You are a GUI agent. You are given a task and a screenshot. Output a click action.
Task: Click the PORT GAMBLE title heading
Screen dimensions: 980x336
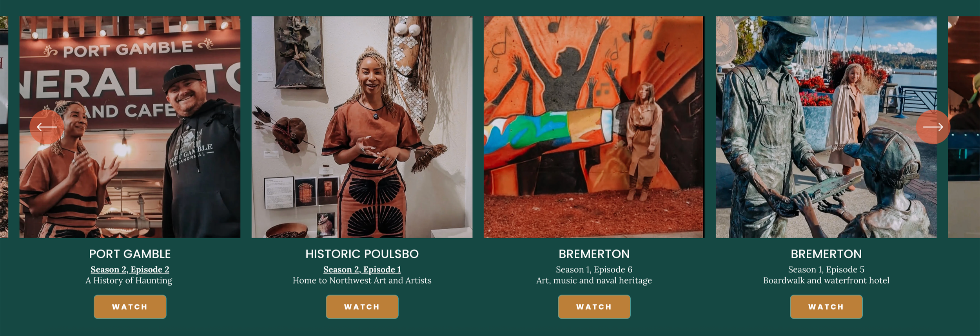point(130,254)
